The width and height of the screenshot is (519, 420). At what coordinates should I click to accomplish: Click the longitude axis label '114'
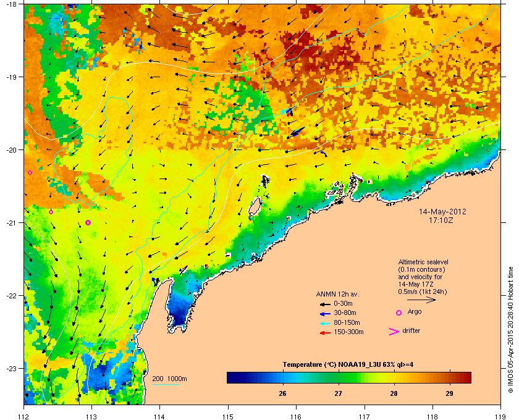coord(159,416)
